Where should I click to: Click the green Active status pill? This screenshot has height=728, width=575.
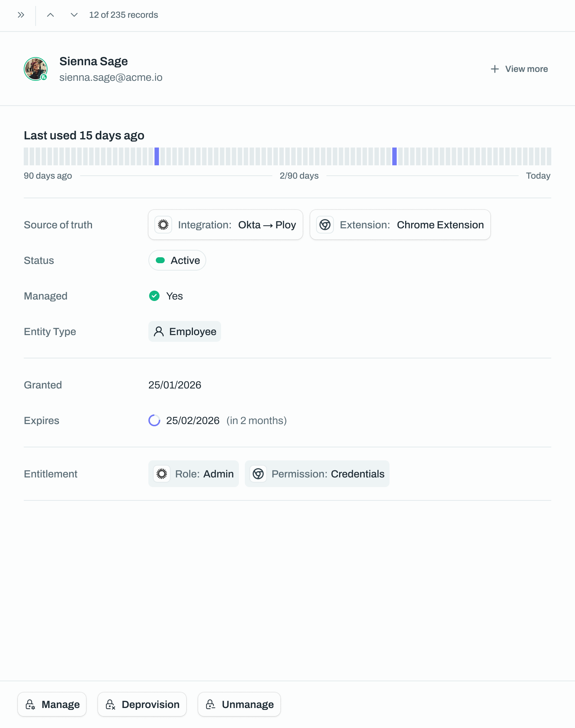click(x=177, y=260)
